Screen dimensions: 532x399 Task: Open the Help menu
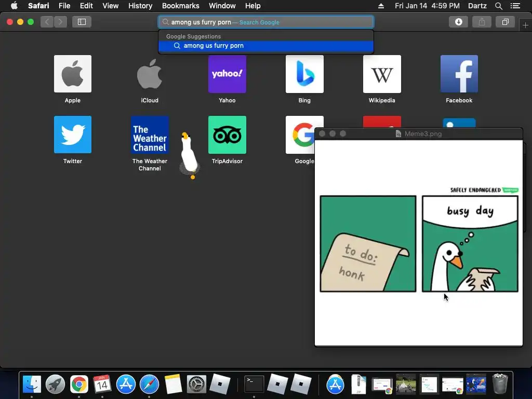253,6
